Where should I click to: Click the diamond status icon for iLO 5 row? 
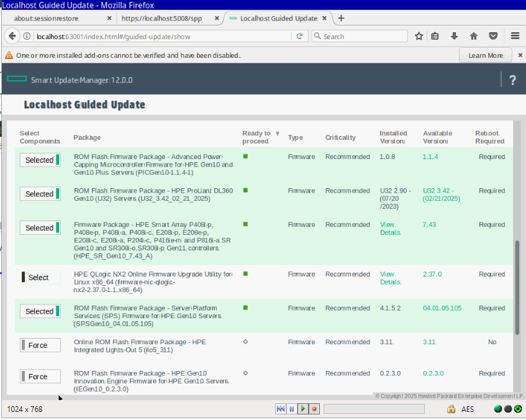245,342
